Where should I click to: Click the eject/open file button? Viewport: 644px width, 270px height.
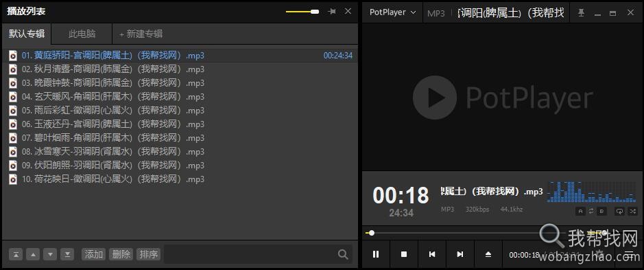(x=488, y=254)
